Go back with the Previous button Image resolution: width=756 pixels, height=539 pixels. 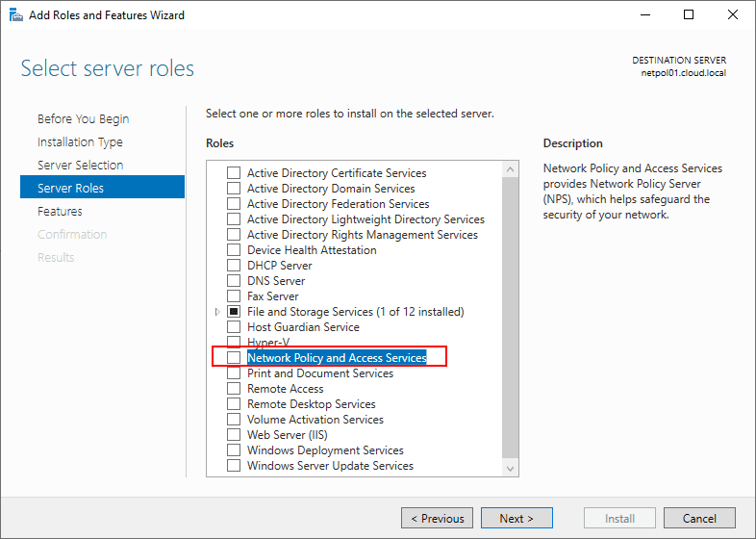pos(438,519)
